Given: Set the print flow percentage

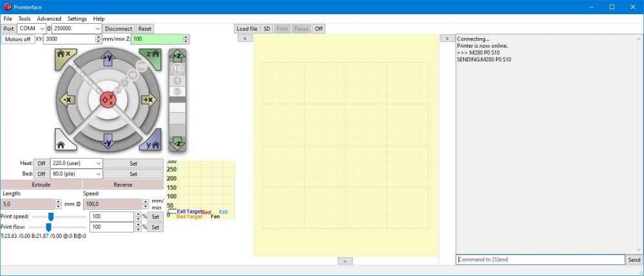Looking at the screenshot, I should [155, 227].
